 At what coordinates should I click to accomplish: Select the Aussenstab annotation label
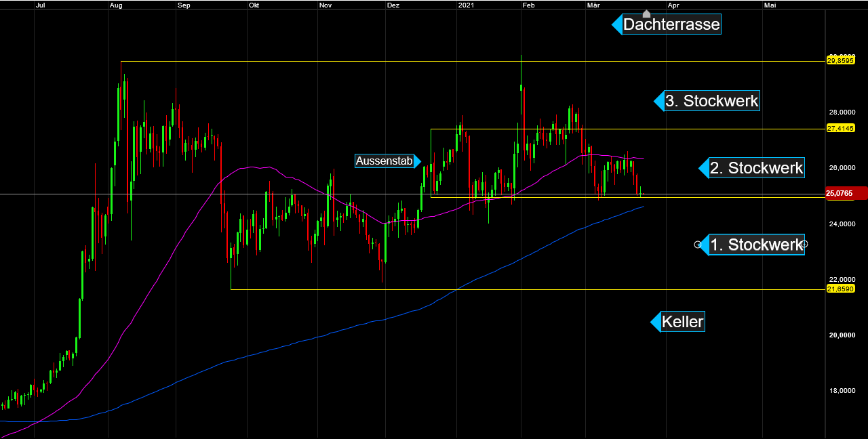tap(384, 161)
